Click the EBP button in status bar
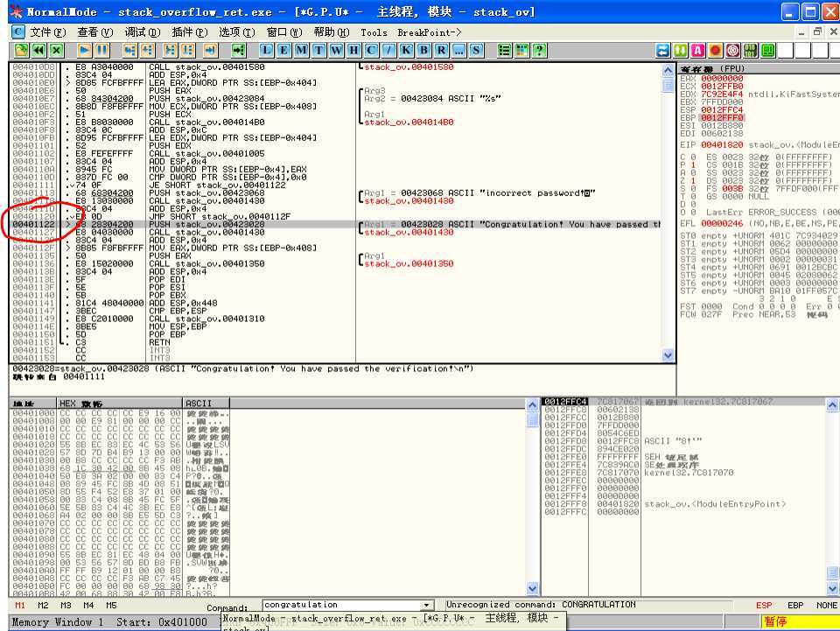Image resolution: width=840 pixels, height=631 pixels. 795,606
